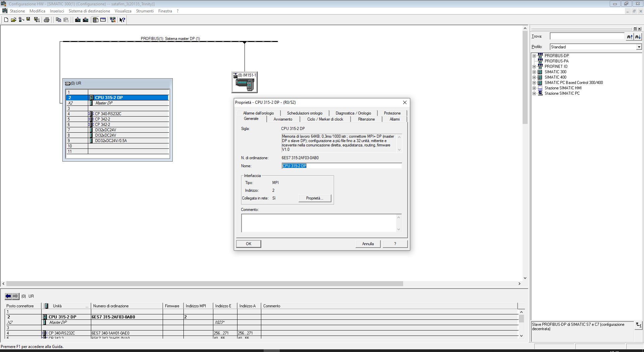Click the Save floppy-disk toolbar icon

pyautogui.click(x=29, y=20)
